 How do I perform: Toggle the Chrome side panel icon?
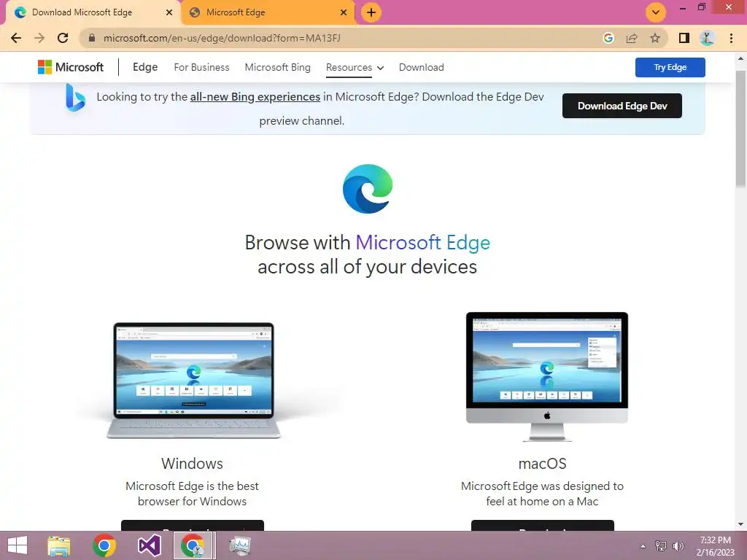[684, 38]
